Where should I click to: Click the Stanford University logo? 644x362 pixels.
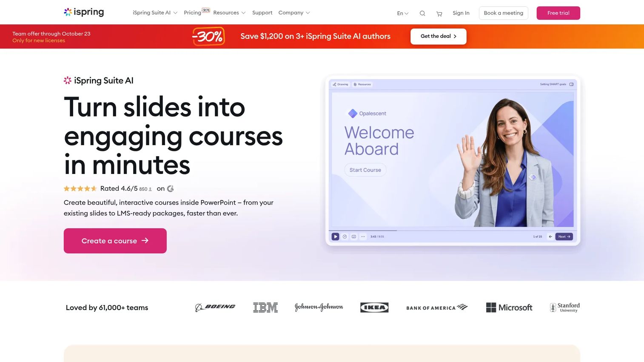(x=564, y=307)
